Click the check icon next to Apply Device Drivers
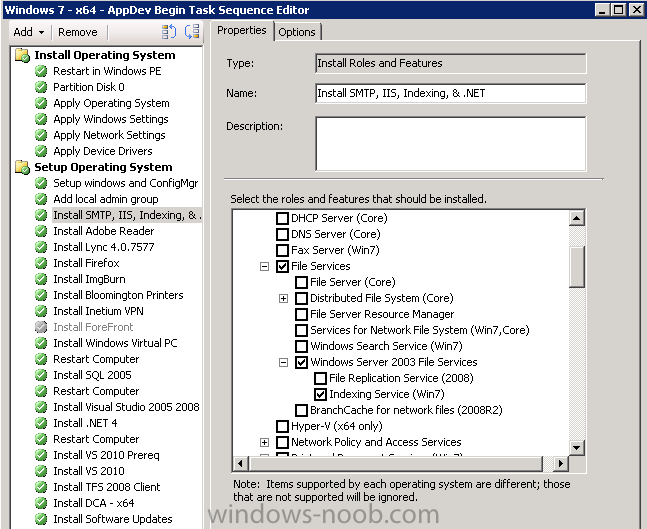The width and height of the screenshot is (647, 529). pos(41,151)
